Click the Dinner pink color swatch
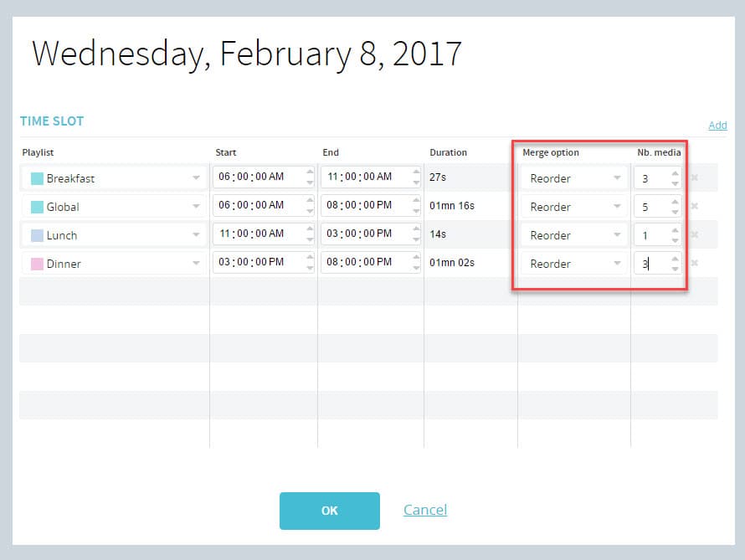Image resolution: width=745 pixels, height=560 pixels. point(37,264)
